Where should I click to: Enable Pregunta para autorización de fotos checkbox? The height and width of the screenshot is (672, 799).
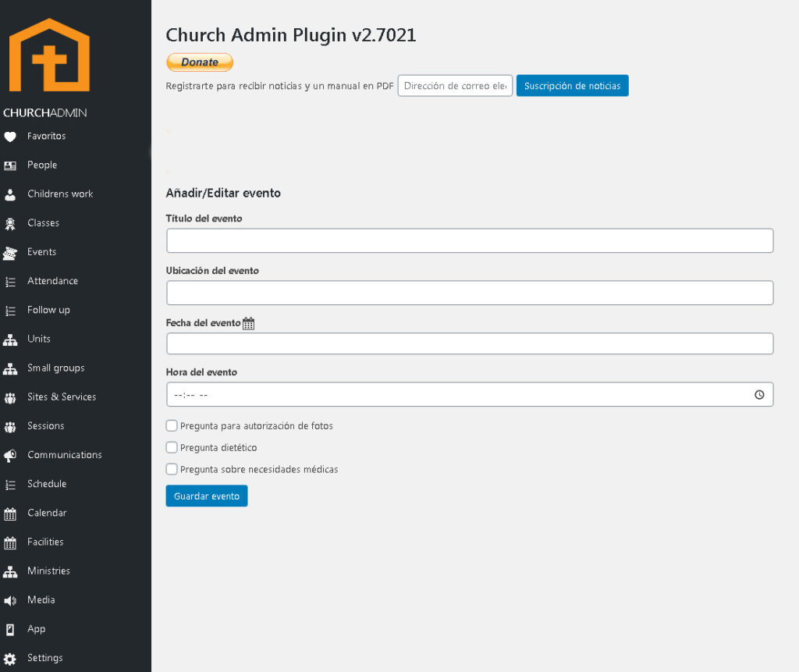[x=172, y=426]
